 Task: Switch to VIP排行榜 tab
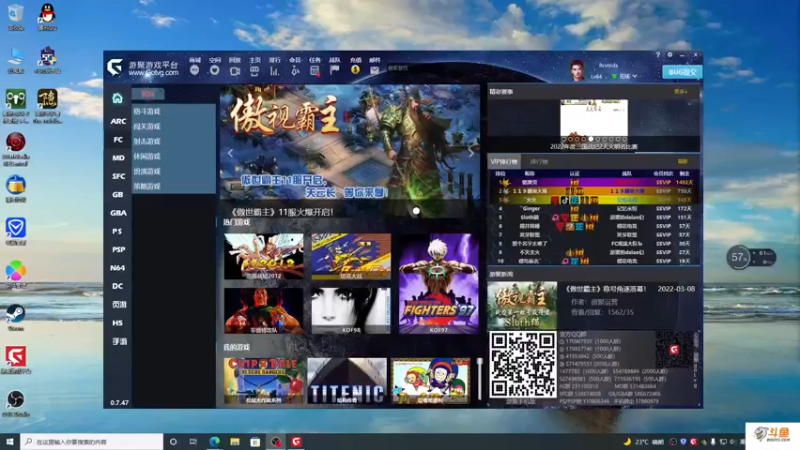point(504,162)
